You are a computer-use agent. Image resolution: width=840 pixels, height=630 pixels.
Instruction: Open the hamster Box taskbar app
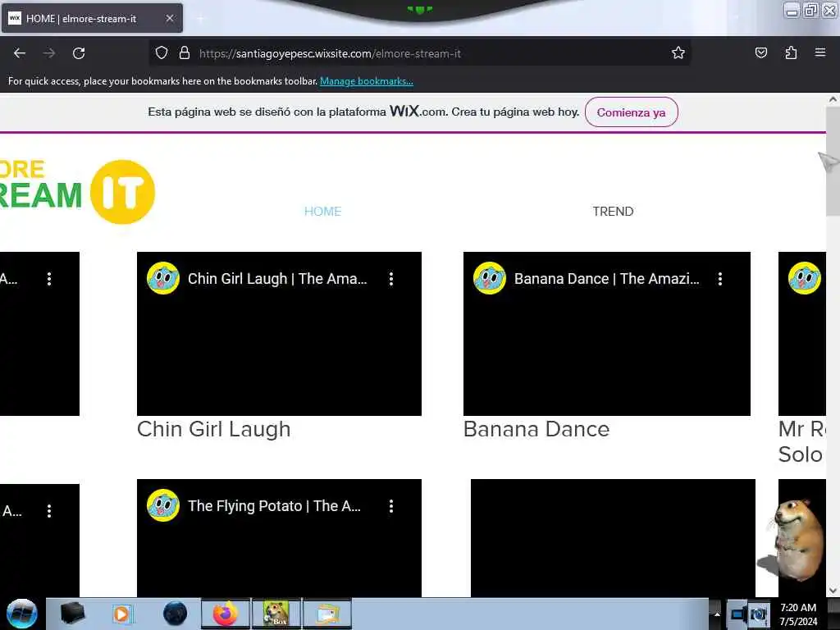276,614
